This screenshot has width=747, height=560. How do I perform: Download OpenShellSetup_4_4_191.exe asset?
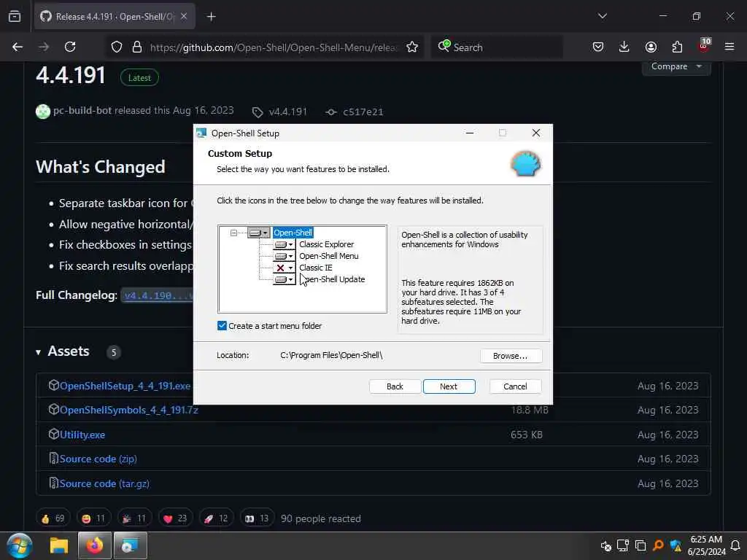125,386
